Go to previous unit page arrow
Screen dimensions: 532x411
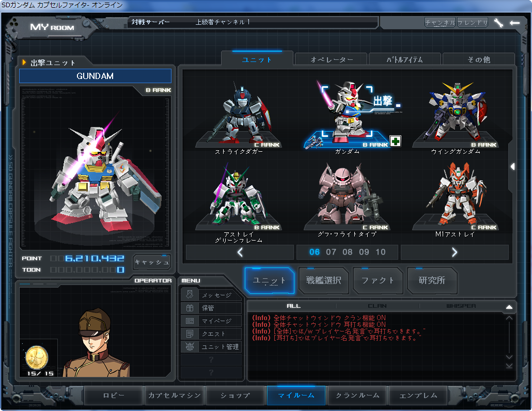coord(240,252)
